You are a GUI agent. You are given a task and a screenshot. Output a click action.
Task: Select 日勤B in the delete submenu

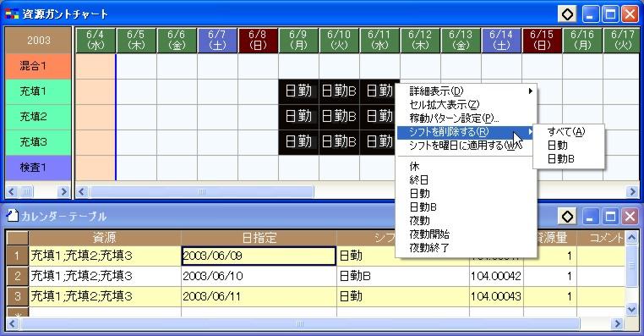(x=560, y=159)
